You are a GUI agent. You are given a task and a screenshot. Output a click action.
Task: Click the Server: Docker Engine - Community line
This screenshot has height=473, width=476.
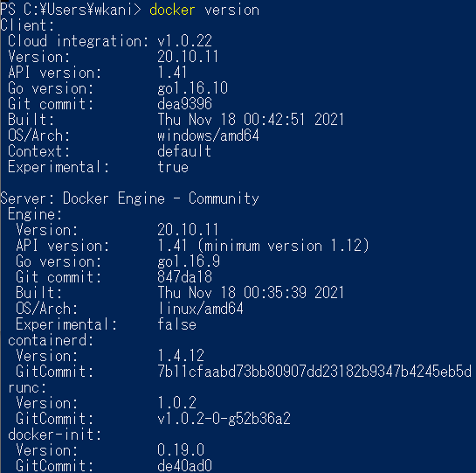pos(129,198)
